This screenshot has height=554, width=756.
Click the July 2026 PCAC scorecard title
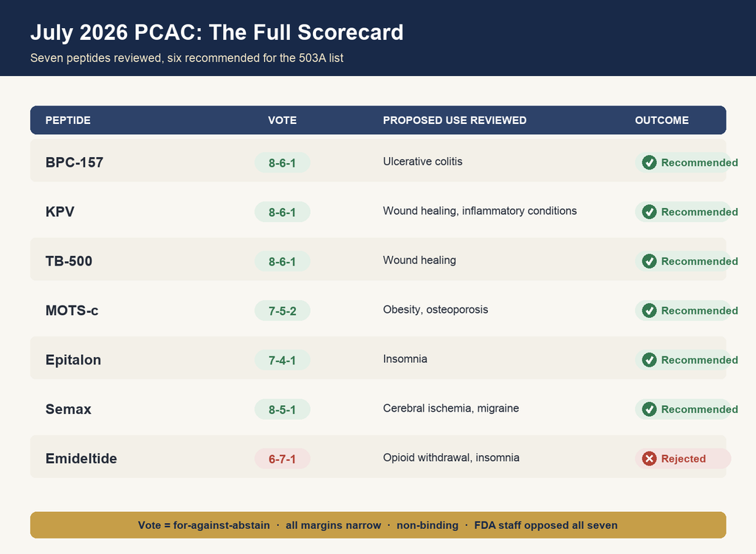point(217,32)
